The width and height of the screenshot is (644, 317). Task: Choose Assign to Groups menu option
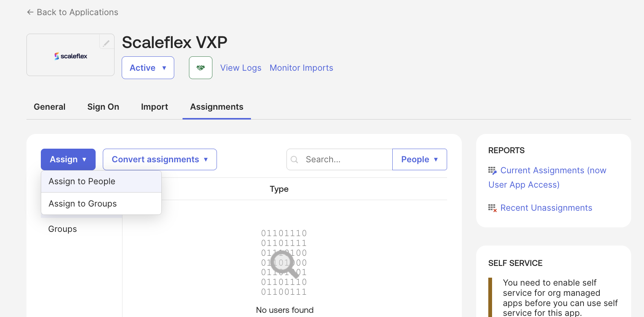click(x=83, y=204)
